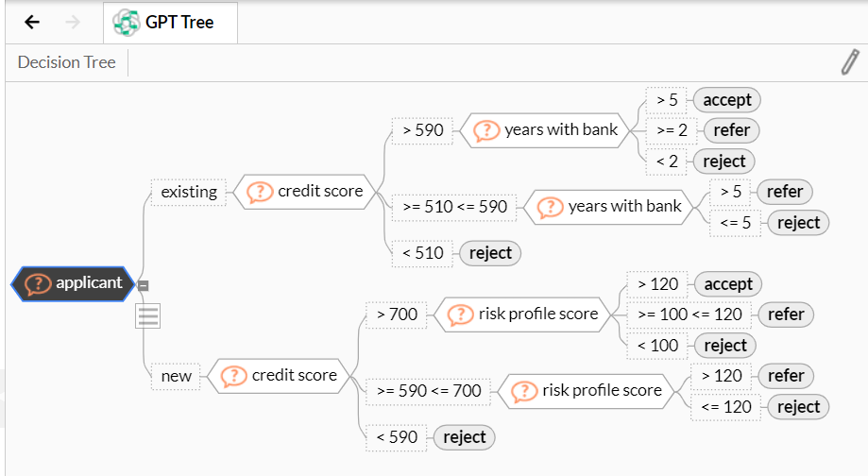Open the hamburger menu below applicant node
This screenshot has height=476, width=868.
[147, 315]
